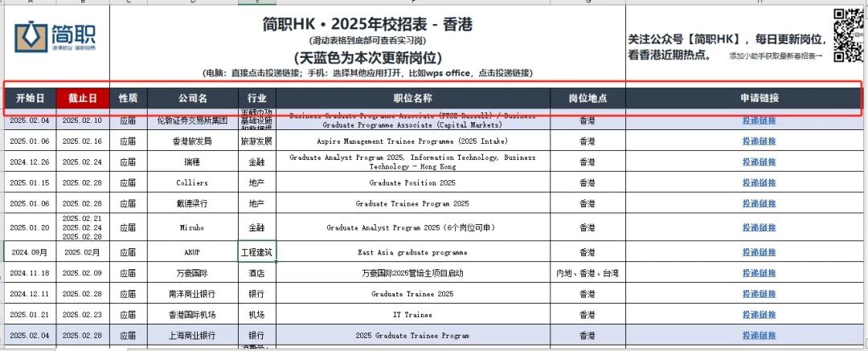
Task: Select the 2025 Graduate Trainee Program cell
Action: click(x=413, y=336)
